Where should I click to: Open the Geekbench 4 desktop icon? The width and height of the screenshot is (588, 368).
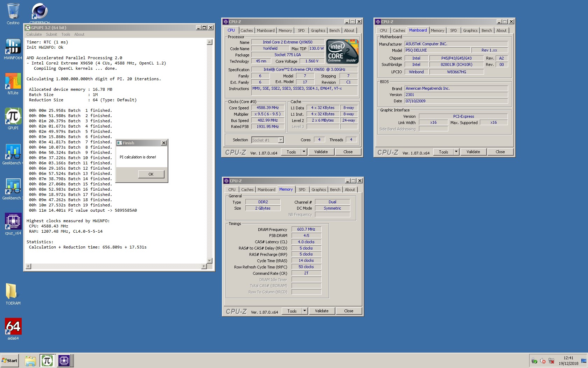13,154
